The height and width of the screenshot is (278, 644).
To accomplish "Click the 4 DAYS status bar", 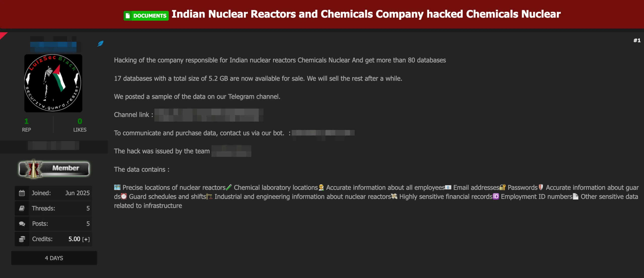I will 54,258.
